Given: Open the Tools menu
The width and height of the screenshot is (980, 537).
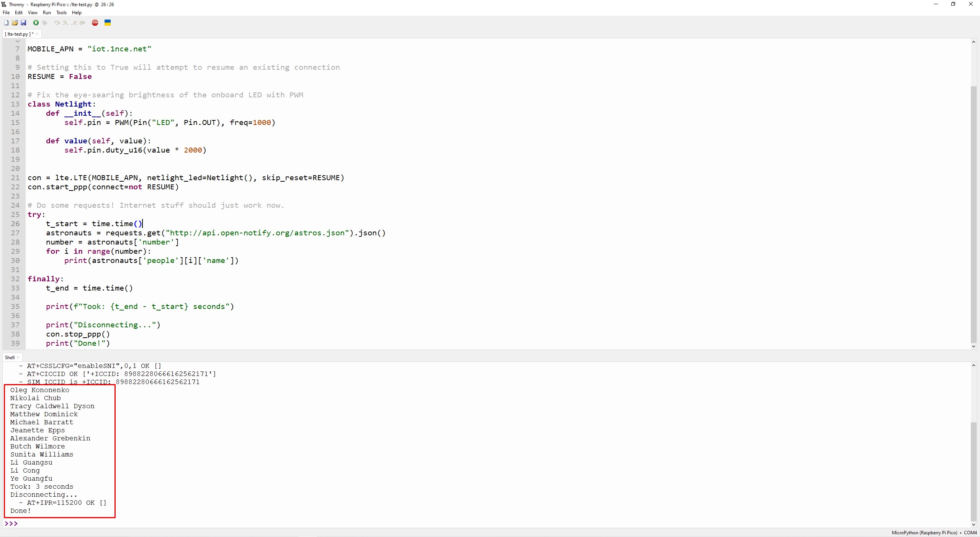Looking at the screenshot, I should (61, 13).
